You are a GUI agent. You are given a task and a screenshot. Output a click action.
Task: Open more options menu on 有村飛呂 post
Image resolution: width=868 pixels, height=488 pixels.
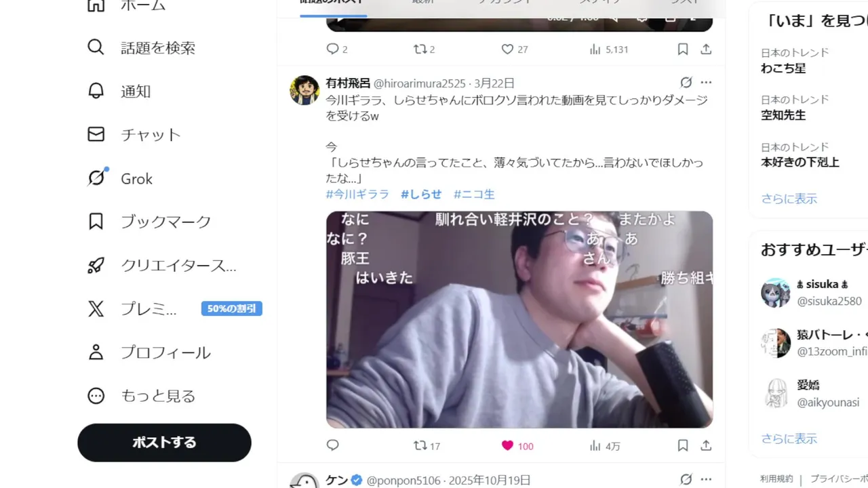pos(706,83)
